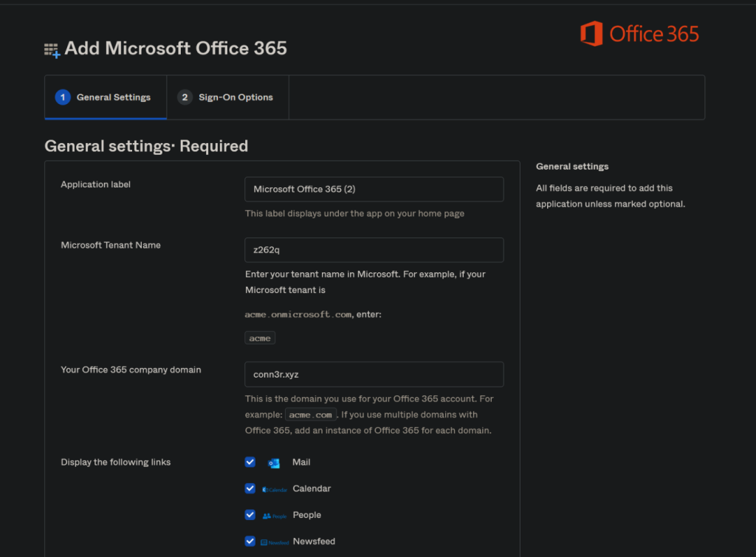Viewport: 756px width, 557px height.
Task: Toggle the Newsfeed link checkbox
Action: pyautogui.click(x=250, y=542)
